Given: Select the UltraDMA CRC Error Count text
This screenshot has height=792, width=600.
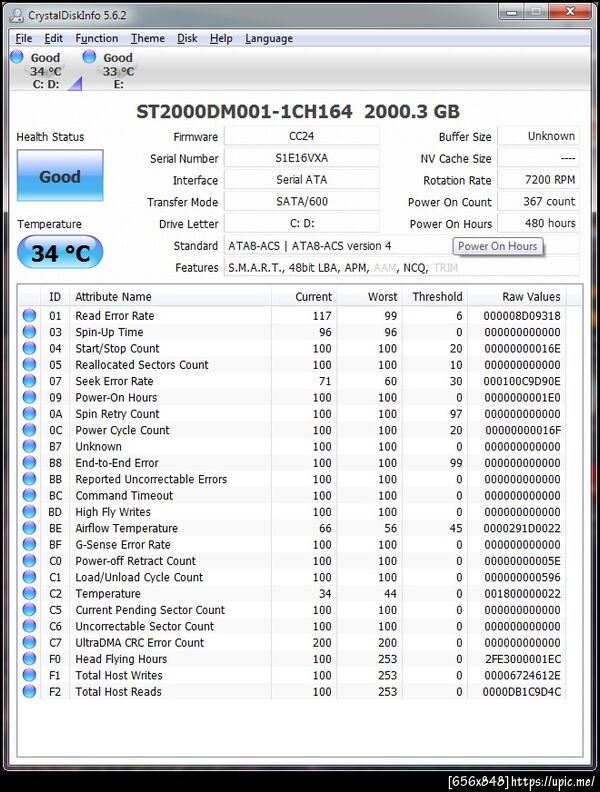Looking at the screenshot, I should (x=140, y=642).
